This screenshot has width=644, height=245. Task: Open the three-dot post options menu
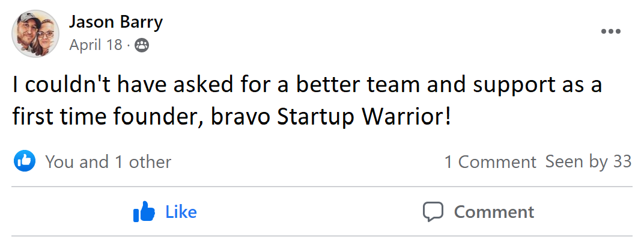coord(610,31)
